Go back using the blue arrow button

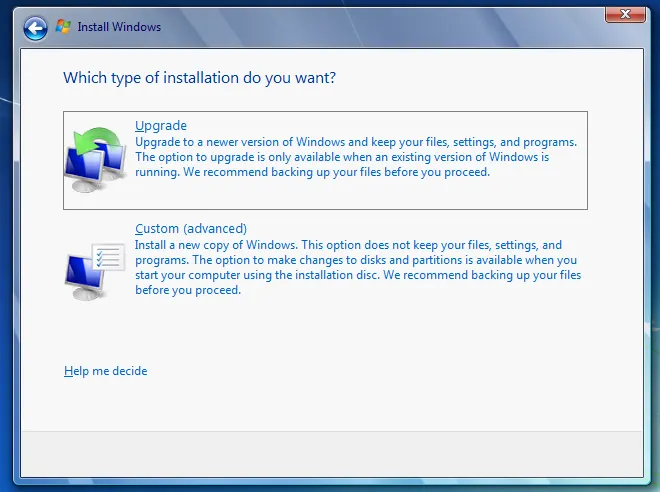[x=35, y=28]
